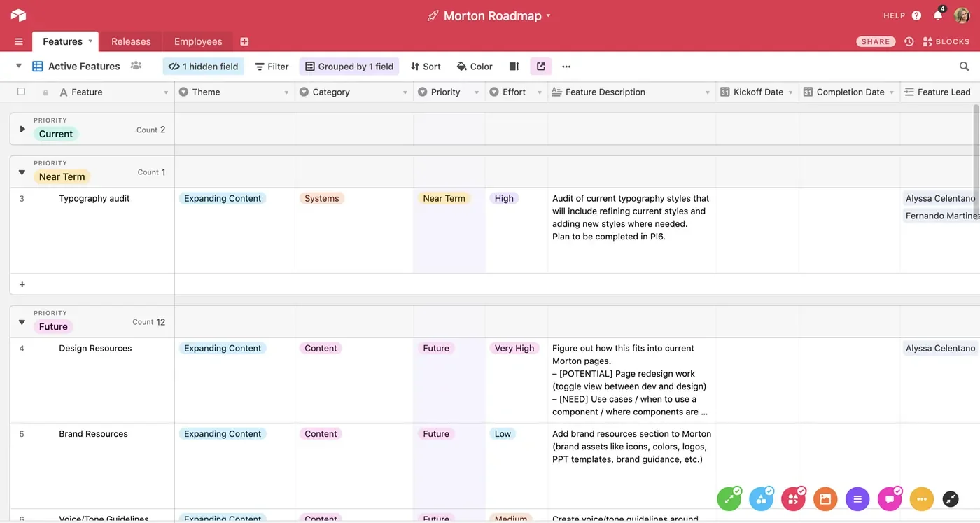
Task: Click the search magnifier icon
Action: [x=964, y=67]
